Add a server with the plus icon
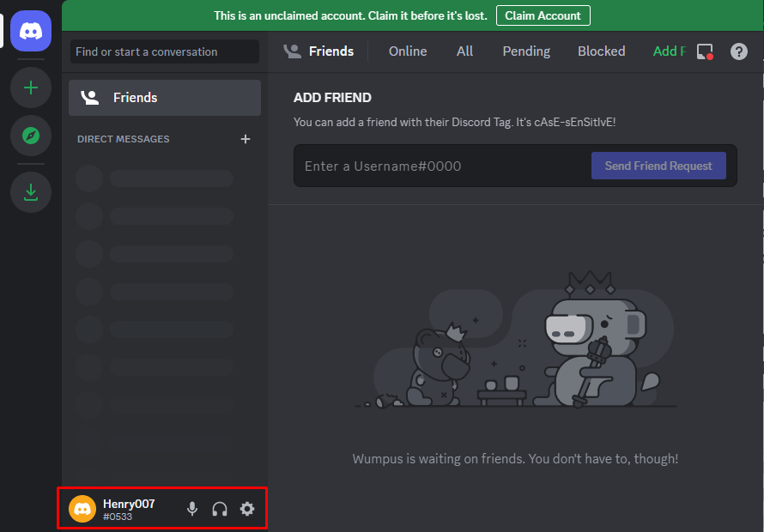Viewport: 764px width, 532px height. (31, 88)
